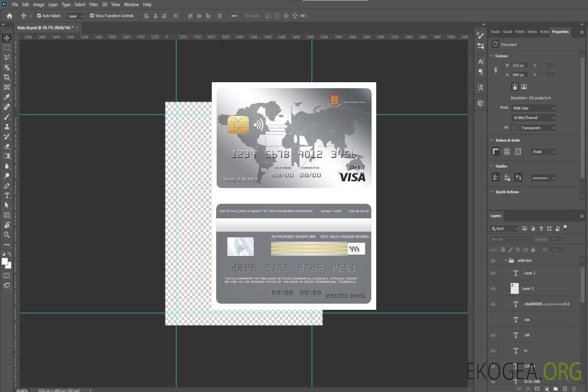Open the Transparent fill dropdown
The width and height of the screenshot is (588, 392).
click(537, 128)
